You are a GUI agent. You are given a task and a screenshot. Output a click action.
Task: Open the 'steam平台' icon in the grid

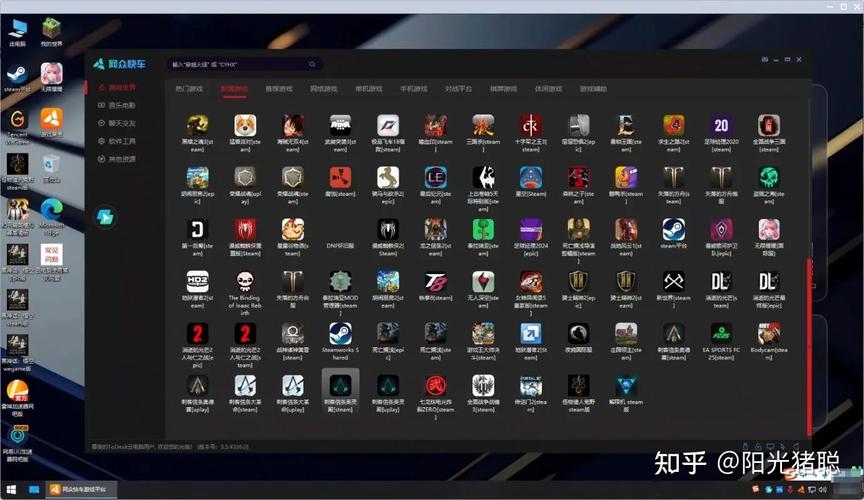pyautogui.click(x=673, y=229)
